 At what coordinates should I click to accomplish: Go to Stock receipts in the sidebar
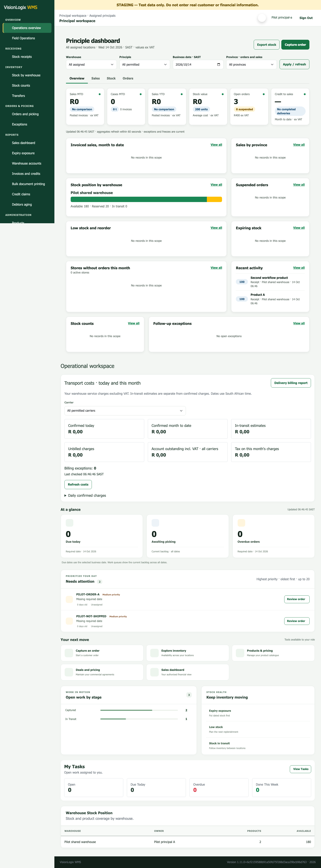[x=27, y=57]
